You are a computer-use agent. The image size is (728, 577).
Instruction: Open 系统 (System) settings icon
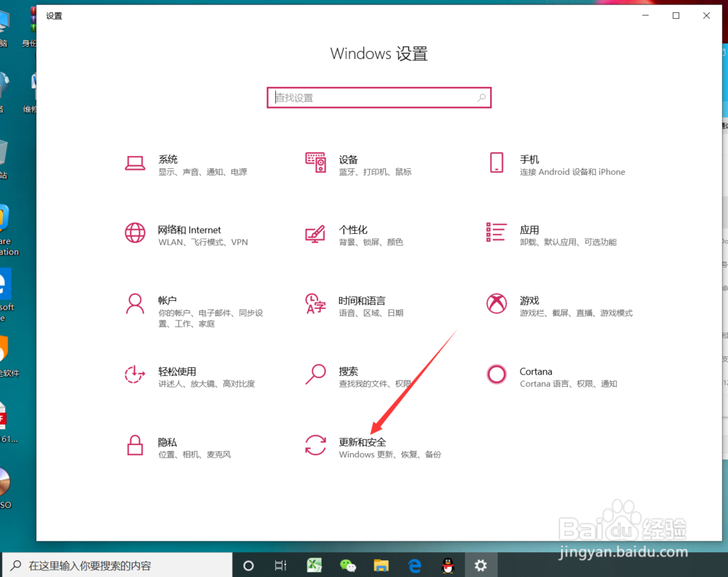pyautogui.click(x=135, y=162)
